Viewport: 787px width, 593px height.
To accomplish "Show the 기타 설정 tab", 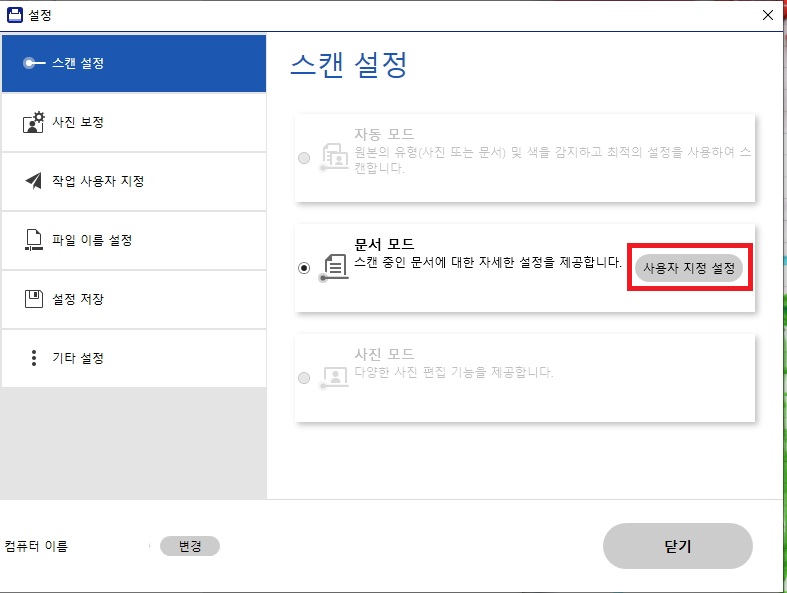I will [x=134, y=358].
